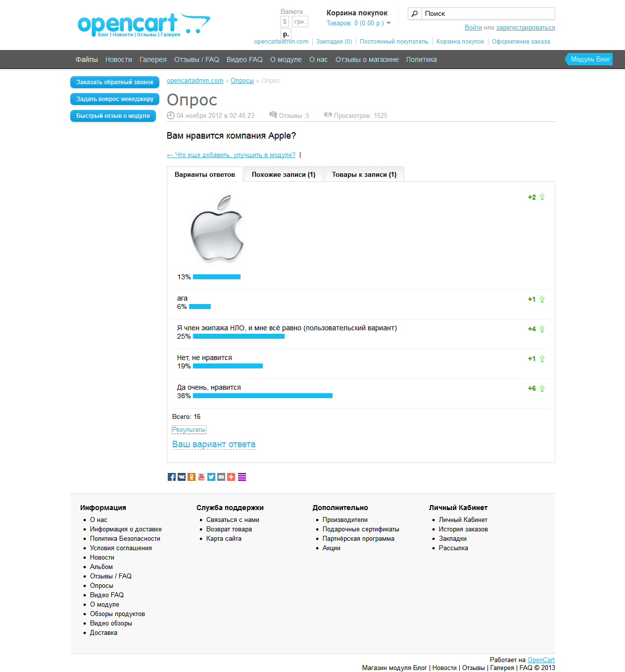Open 'Галерея' in the navigation bar
Viewport: 625px width, 672px height.
[153, 59]
